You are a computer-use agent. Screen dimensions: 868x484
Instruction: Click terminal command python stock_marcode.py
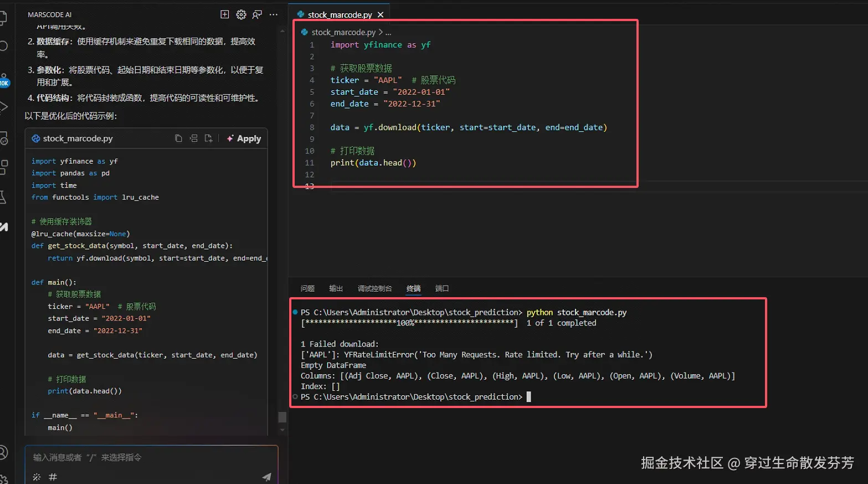pos(577,313)
